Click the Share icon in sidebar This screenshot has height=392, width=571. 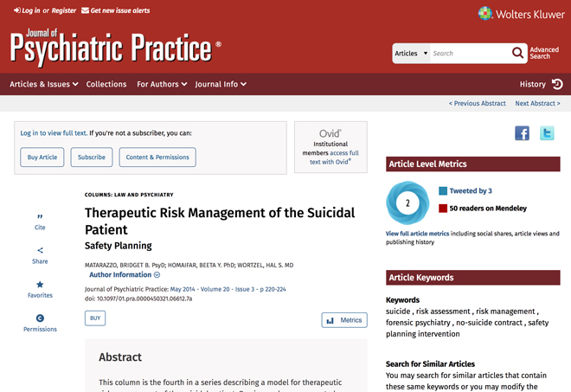click(40, 250)
